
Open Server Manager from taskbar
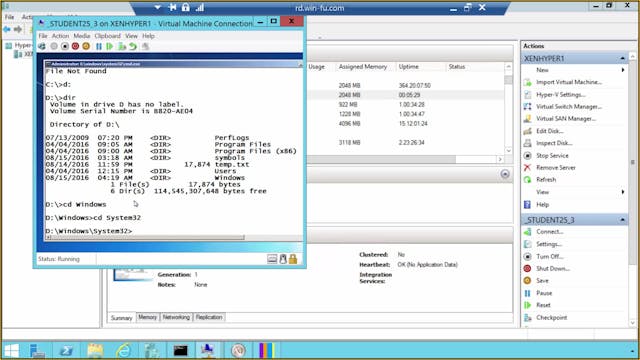(38, 351)
